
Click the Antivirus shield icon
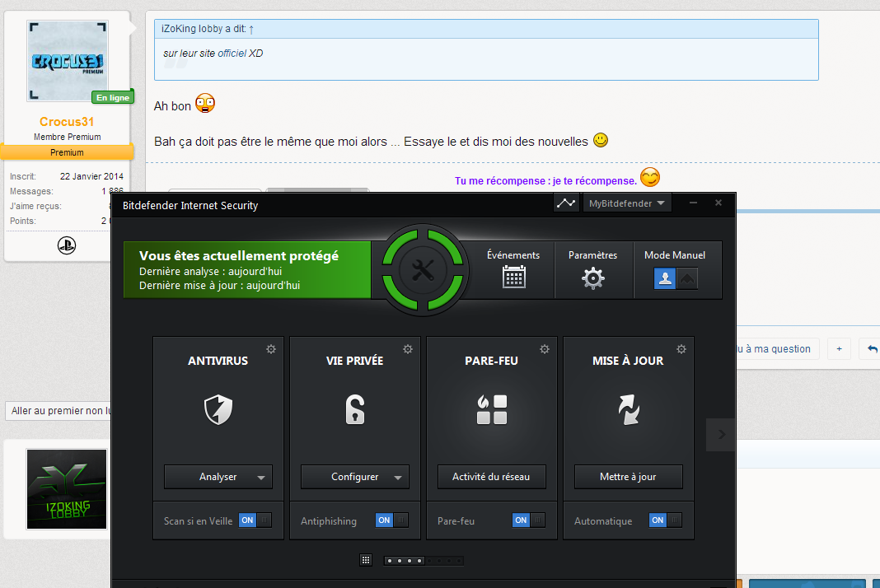218,409
